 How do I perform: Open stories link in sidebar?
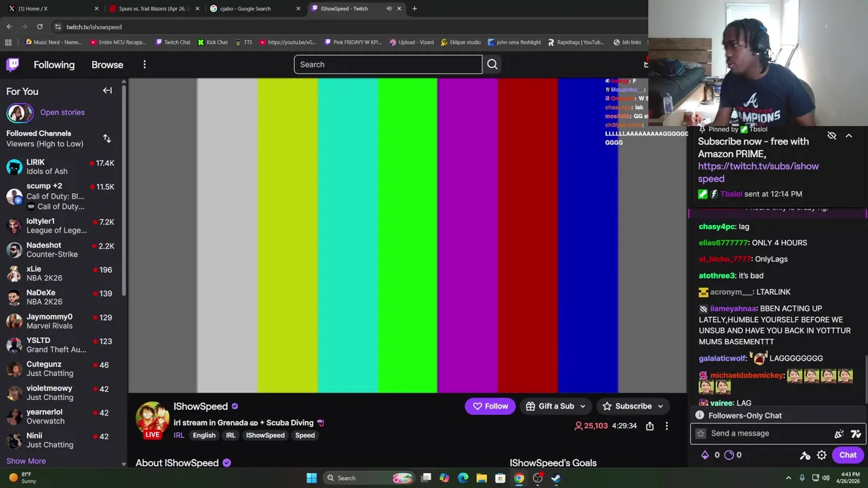62,113
